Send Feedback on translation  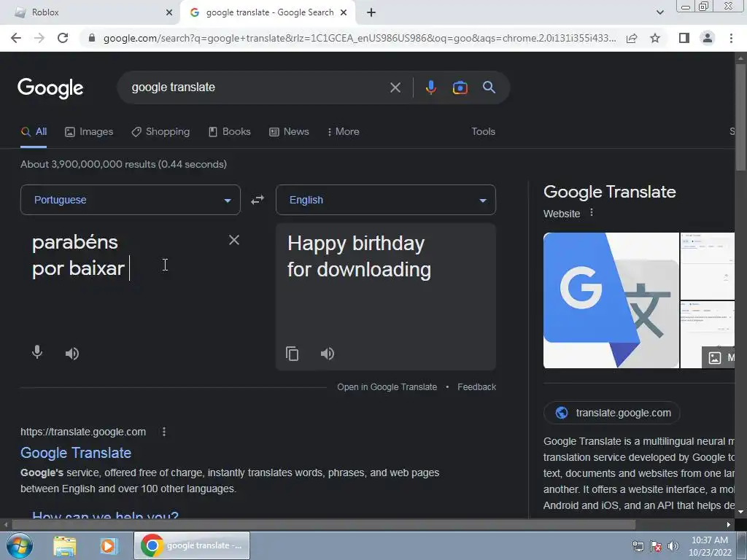pyautogui.click(x=476, y=387)
